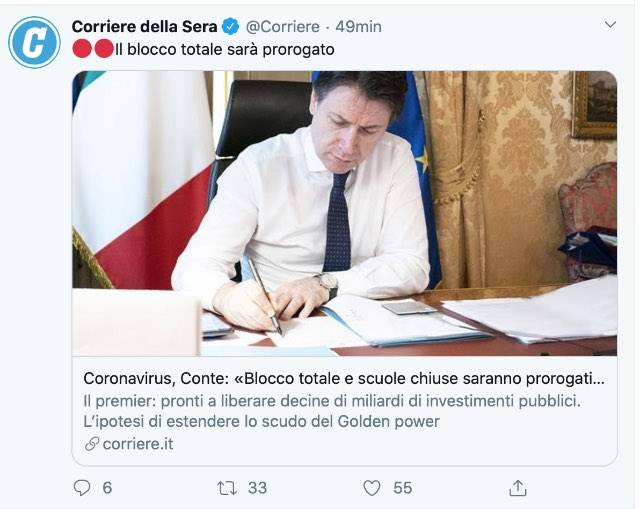Open the Corriere della Sera account name
The image size is (640, 509).
pyautogui.click(x=144, y=27)
